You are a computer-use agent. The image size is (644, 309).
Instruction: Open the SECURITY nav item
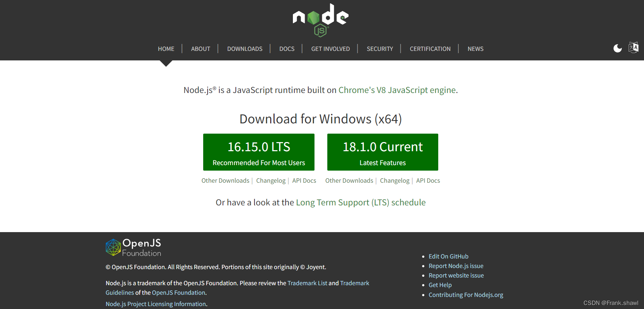[380, 49]
